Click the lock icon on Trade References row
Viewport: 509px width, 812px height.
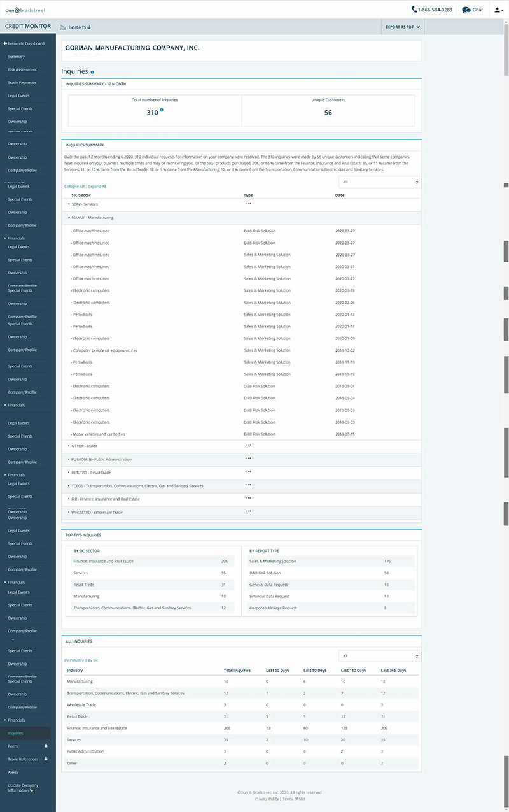pyautogui.click(x=46, y=759)
